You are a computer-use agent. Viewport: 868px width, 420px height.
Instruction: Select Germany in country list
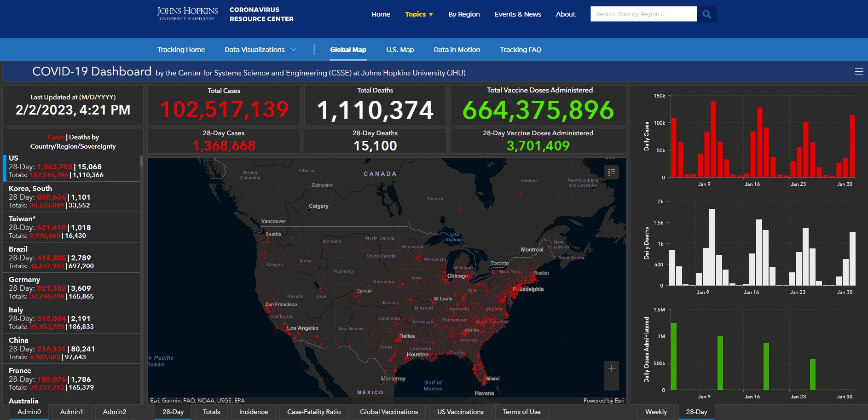pos(71,288)
